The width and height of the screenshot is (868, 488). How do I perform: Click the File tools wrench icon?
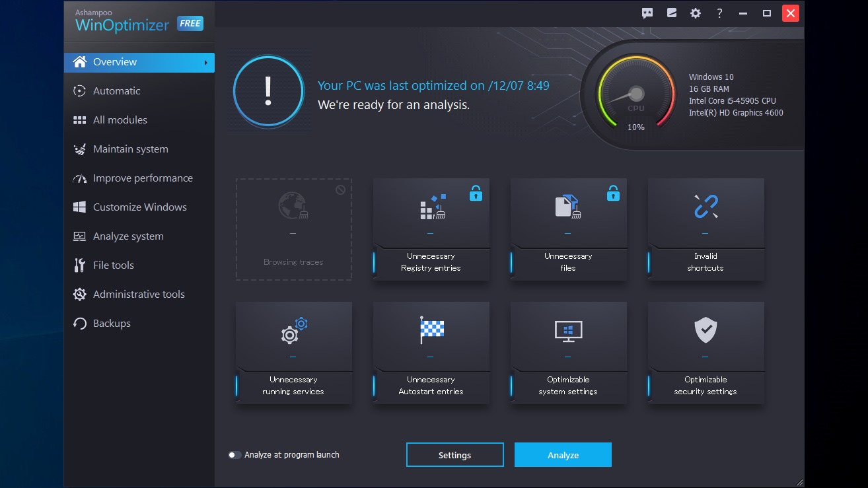pyautogui.click(x=80, y=265)
